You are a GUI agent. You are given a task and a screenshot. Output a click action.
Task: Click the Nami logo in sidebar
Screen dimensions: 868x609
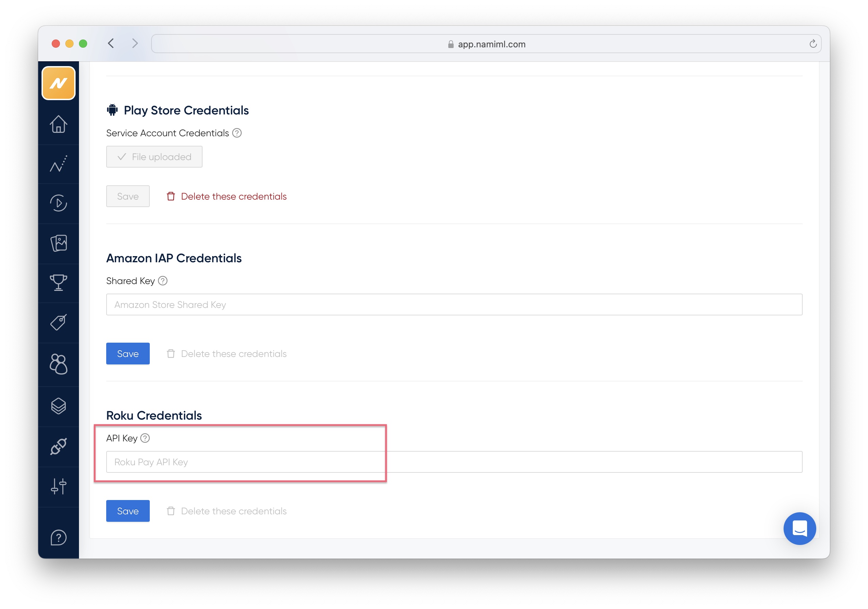coord(59,83)
